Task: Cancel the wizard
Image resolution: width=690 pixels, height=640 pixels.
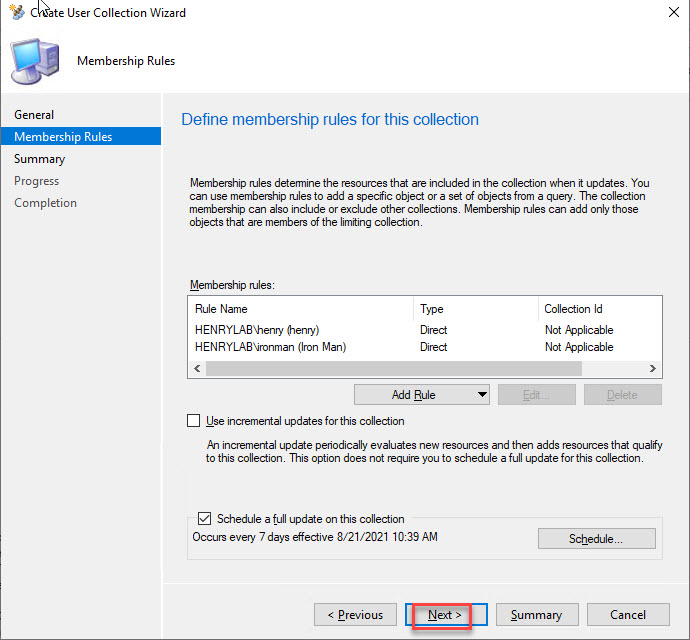Action: 628,615
